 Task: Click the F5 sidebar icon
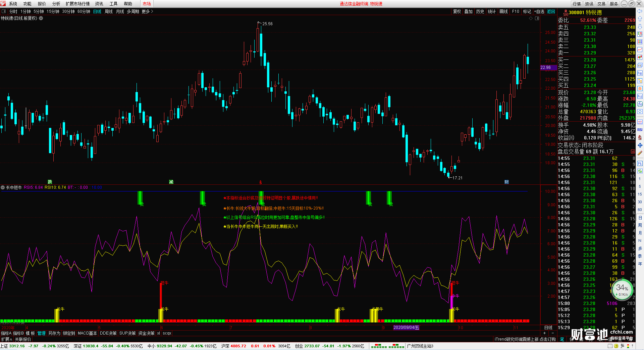pyautogui.click(x=640, y=164)
